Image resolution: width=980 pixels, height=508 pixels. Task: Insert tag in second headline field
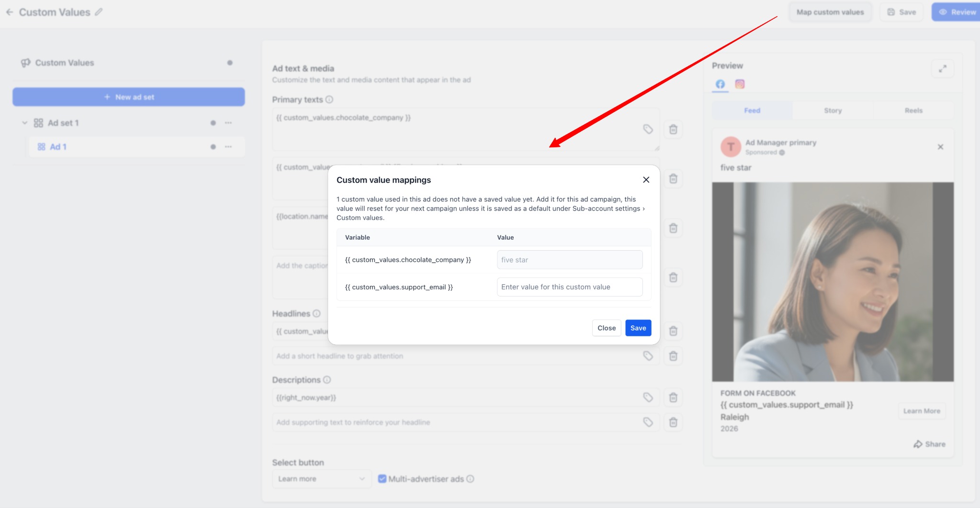648,356
